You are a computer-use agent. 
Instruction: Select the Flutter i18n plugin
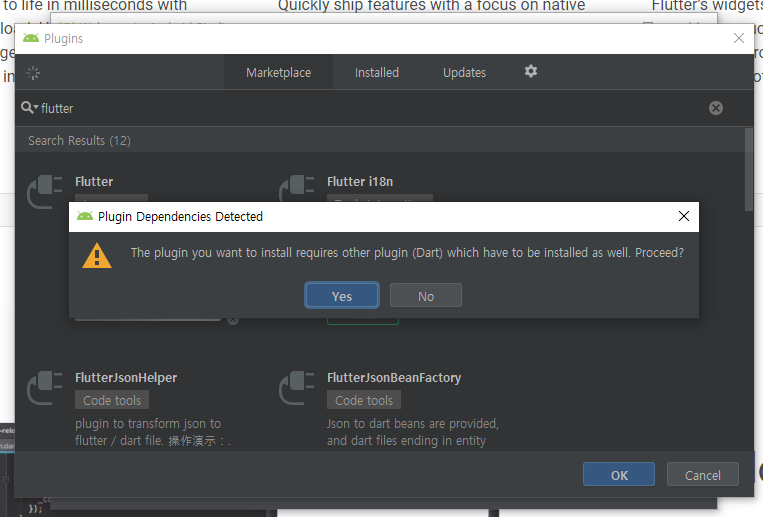tap(360, 182)
